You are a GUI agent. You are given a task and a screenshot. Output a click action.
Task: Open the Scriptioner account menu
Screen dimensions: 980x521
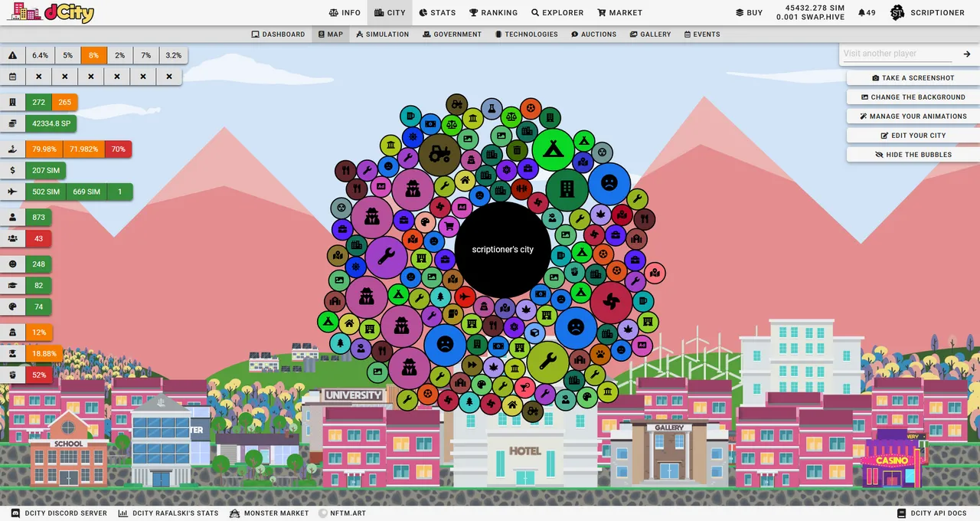[927, 13]
